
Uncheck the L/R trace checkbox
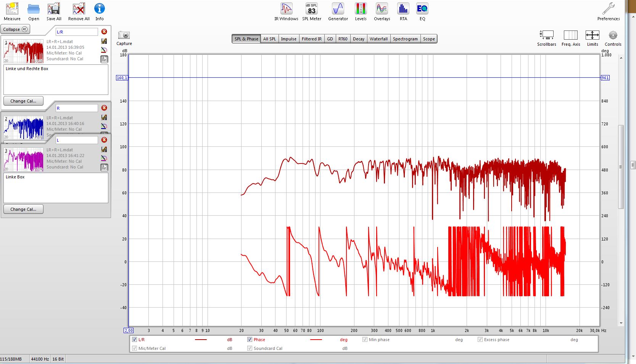tap(134, 339)
